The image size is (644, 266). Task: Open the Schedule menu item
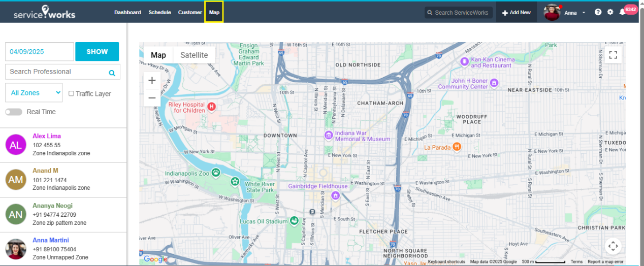(x=159, y=12)
